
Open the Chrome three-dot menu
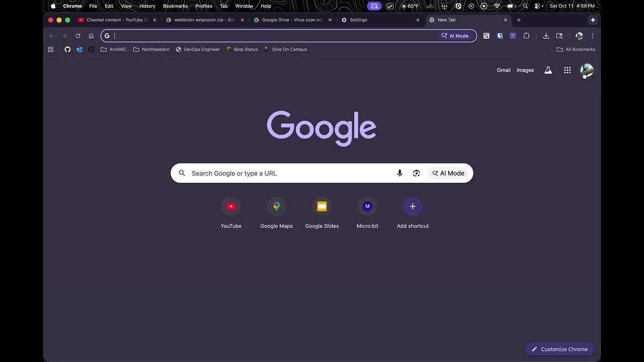(x=593, y=36)
